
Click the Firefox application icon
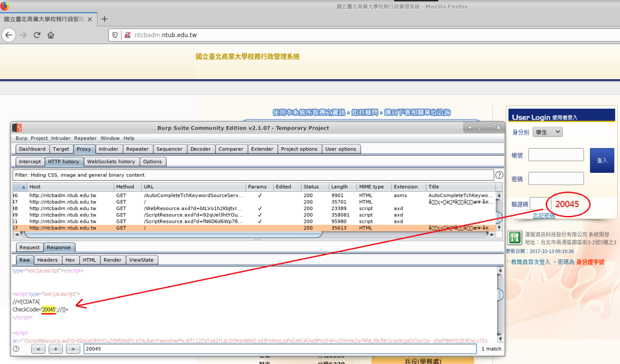coord(4,6)
